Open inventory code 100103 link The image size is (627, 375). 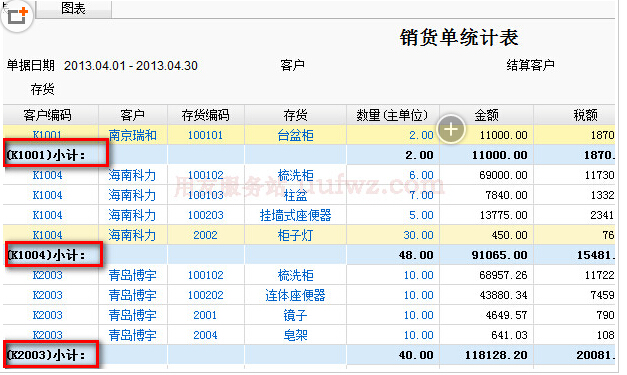point(206,195)
